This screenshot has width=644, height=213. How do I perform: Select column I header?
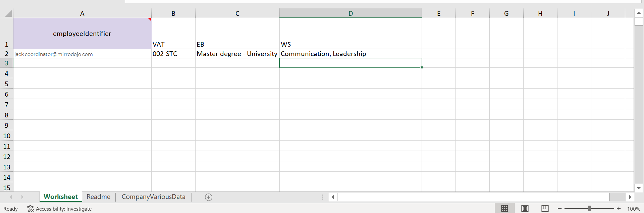click(x=574, y=13)
